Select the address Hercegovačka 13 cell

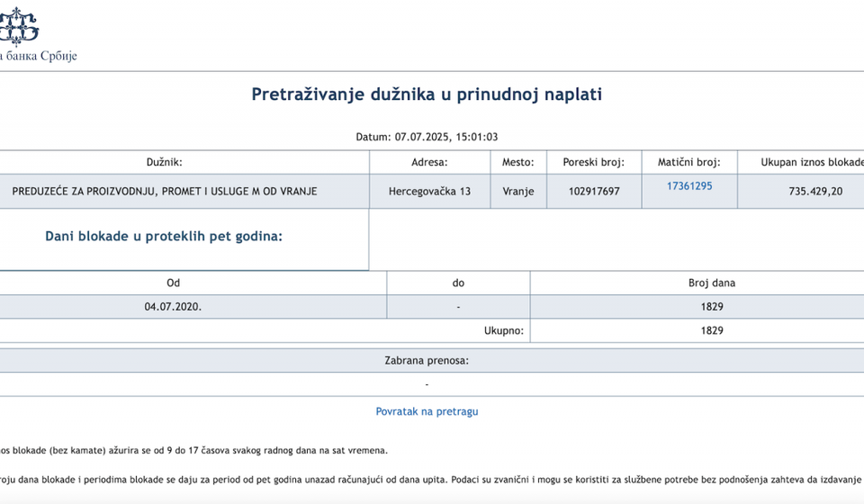tap(430, 191)
